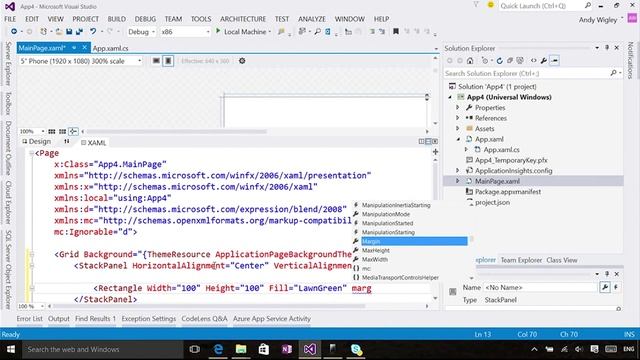This screenshot has height=360, width=640.
Task: Open designer settings gear icon
Action: point(242,61)
